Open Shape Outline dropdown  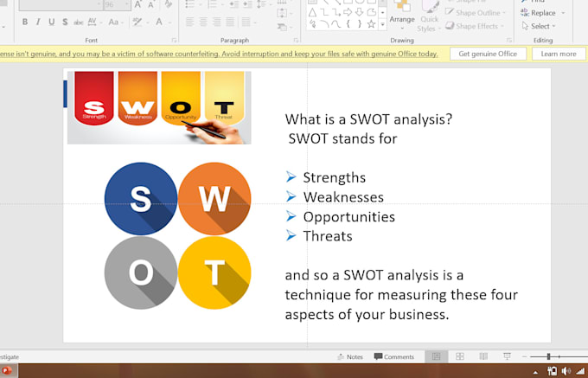coord(476,13)
